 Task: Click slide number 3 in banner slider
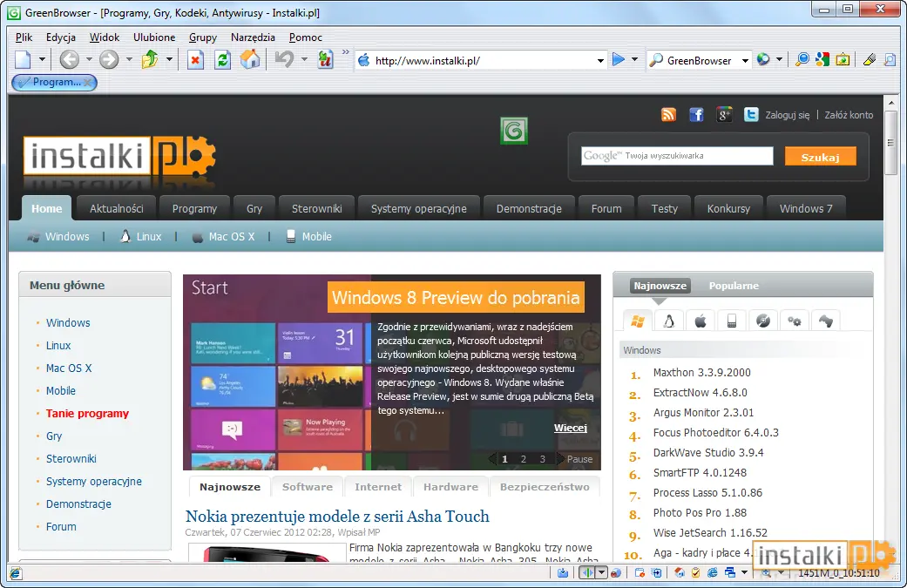click(x=543, y=459)
